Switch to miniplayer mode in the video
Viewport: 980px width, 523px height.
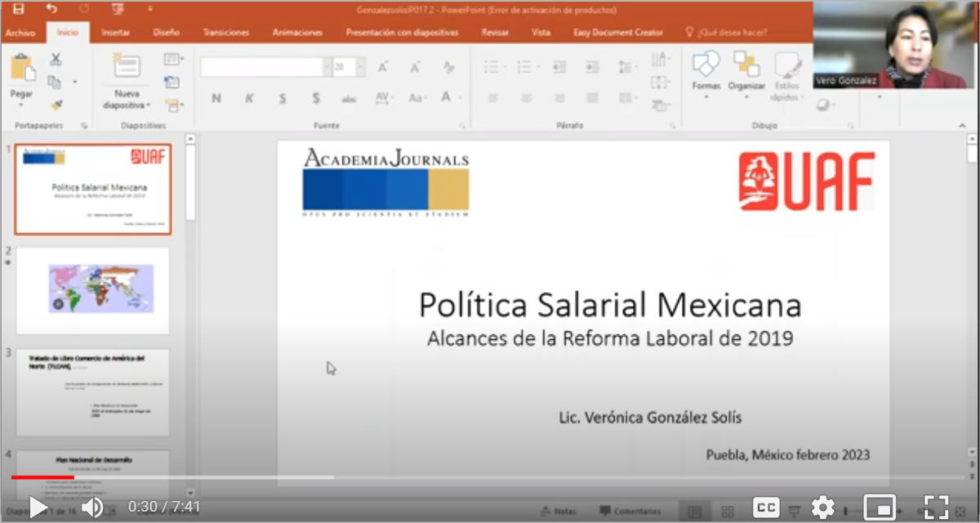point(879,507)
